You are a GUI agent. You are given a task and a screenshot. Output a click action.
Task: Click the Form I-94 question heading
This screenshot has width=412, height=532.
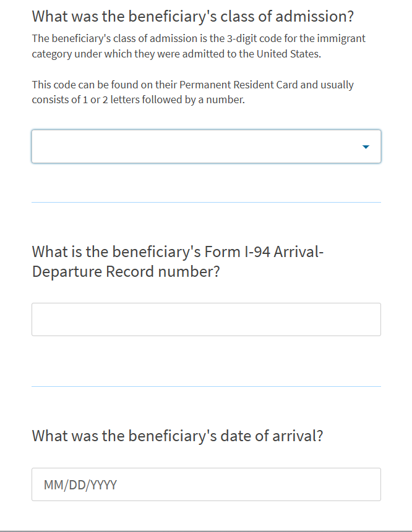178,261
